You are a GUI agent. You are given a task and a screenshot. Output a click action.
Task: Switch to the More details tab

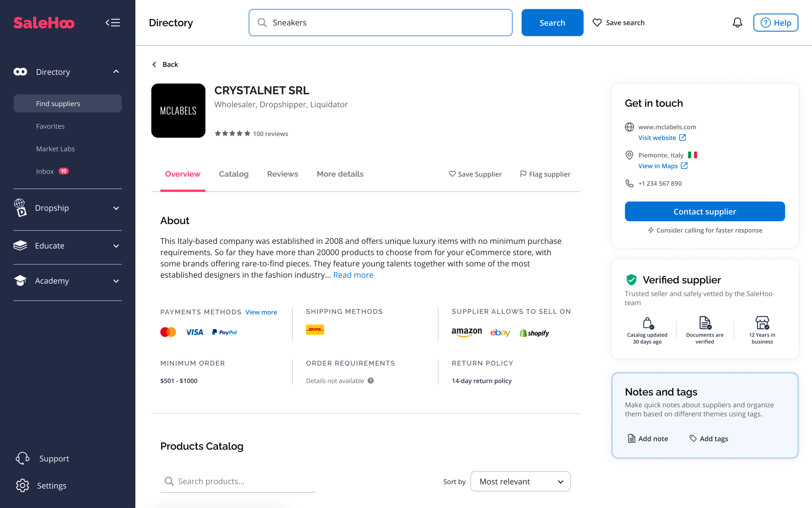tap(340, 174)
